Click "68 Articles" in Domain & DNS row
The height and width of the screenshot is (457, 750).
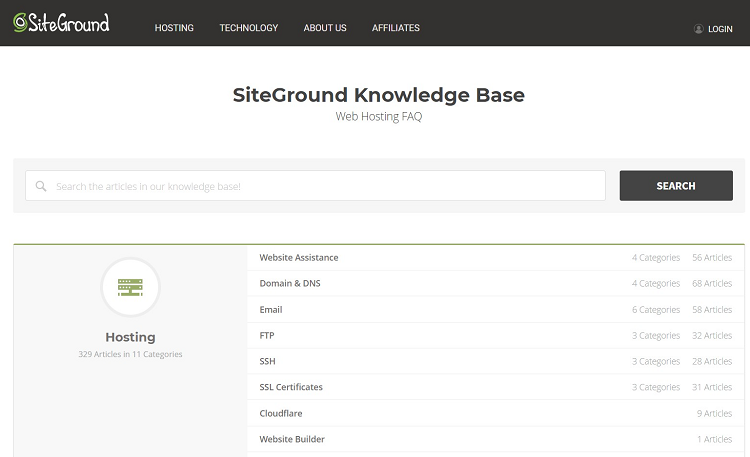pyautogui.click(x=712, y=283)
